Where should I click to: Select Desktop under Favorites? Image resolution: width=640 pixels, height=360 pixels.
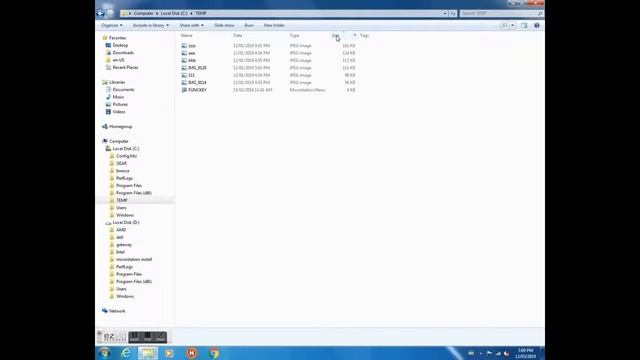120,45
